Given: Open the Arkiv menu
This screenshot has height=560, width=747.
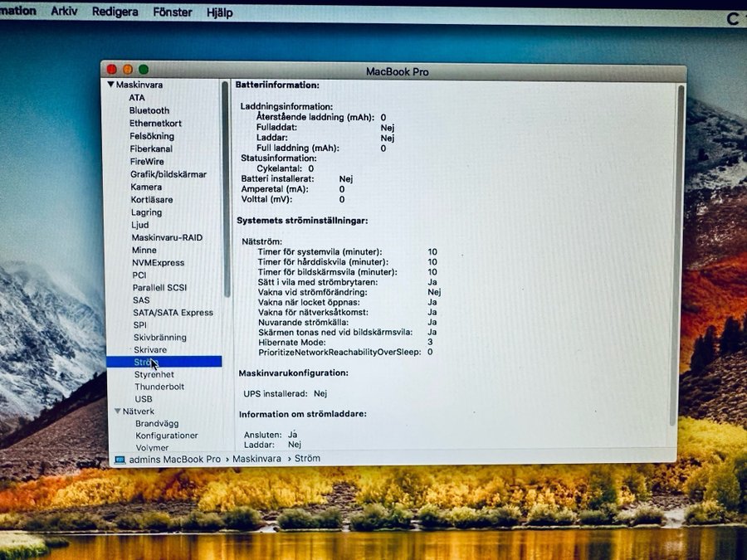Looking at the screenshot, I should (x=64, y=12).
